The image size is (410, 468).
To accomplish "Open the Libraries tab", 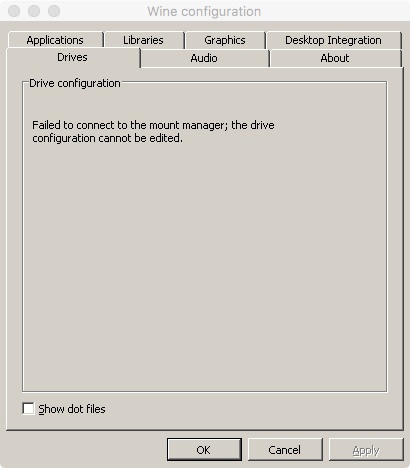I will (143, 40).
